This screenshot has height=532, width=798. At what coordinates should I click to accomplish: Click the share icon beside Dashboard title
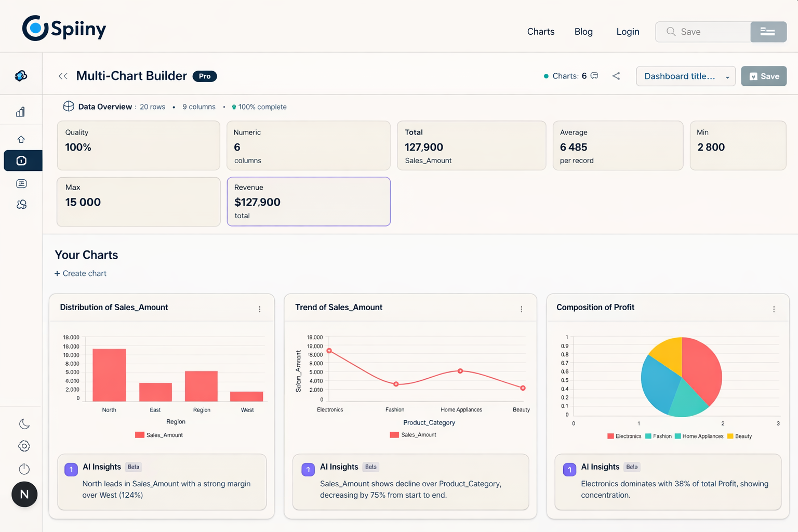pyautogui.click(x=616, y=76)
